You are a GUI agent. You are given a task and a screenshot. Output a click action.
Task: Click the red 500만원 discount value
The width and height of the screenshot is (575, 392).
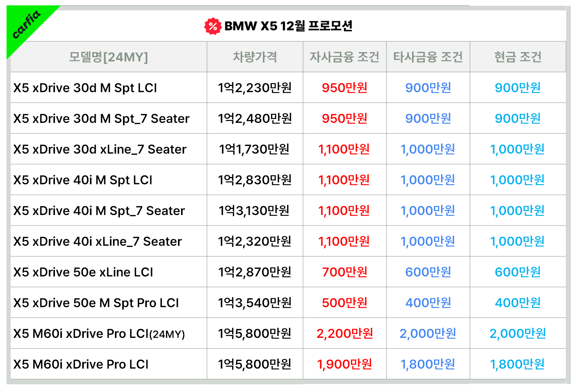(344, 303)
